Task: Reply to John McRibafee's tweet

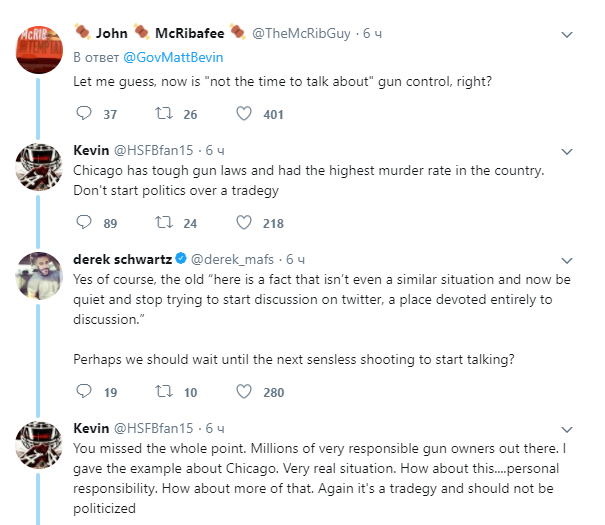Action: coord(84,114)
